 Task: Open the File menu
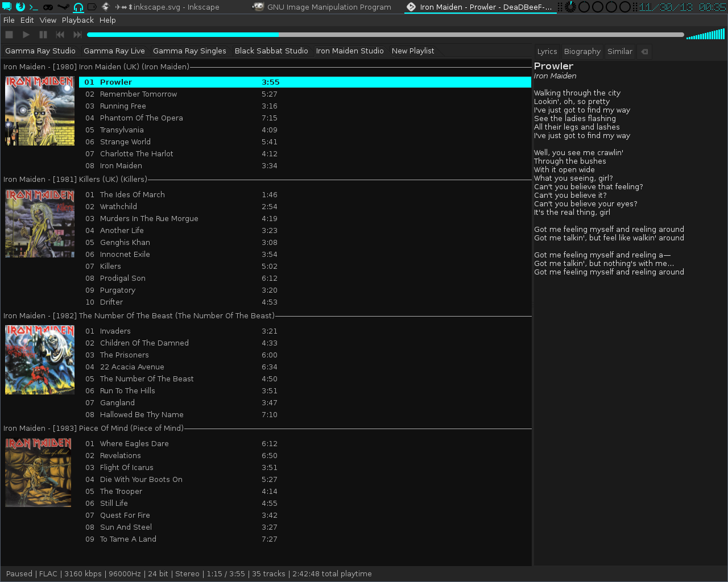[x=9, y=20]
